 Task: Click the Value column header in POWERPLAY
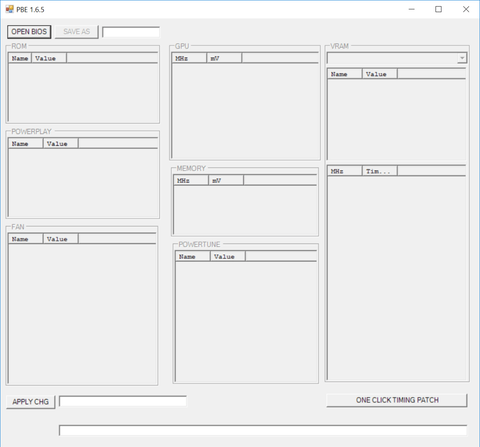point(61,144)
